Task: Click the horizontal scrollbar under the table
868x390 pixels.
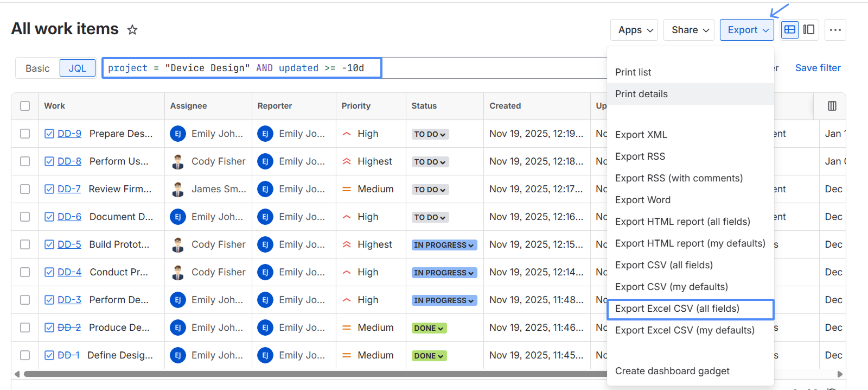Action: pos(315,374)
